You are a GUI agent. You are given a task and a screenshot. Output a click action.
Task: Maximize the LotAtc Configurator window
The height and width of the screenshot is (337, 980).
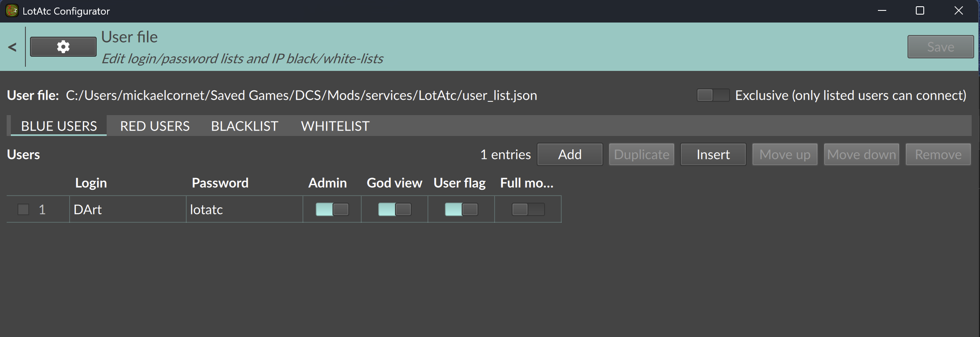(x=920, y=11)
